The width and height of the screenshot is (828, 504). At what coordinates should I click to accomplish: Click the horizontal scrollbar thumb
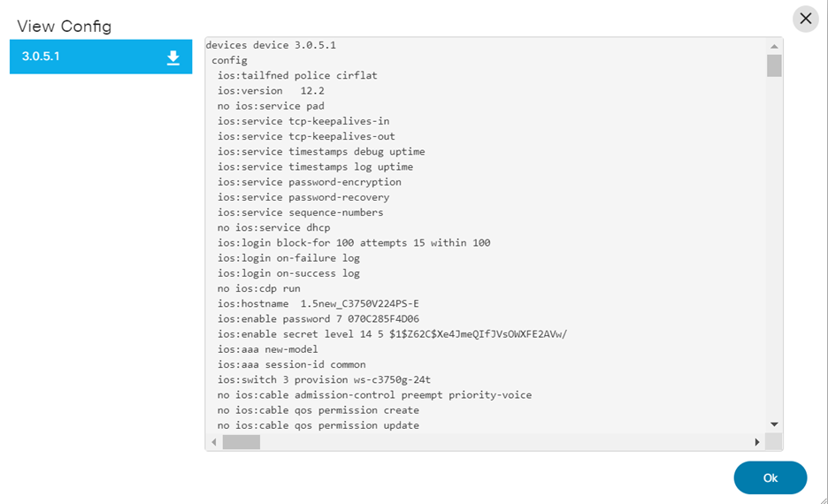point(241,441)
